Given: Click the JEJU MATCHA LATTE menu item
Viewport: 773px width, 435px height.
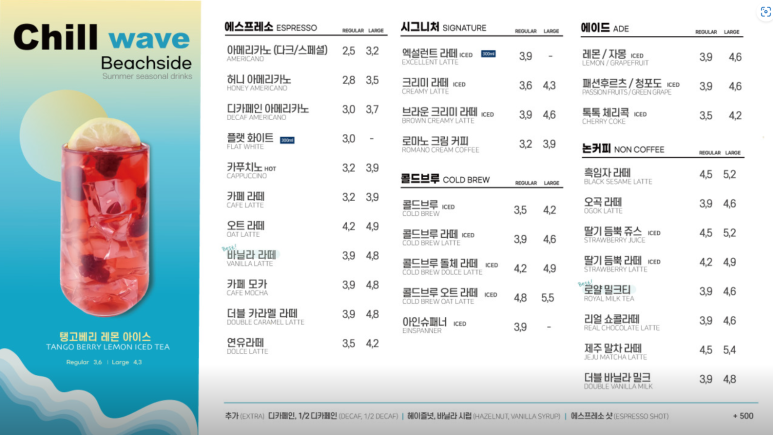Looking at the screenshot, I should point(615,351).
